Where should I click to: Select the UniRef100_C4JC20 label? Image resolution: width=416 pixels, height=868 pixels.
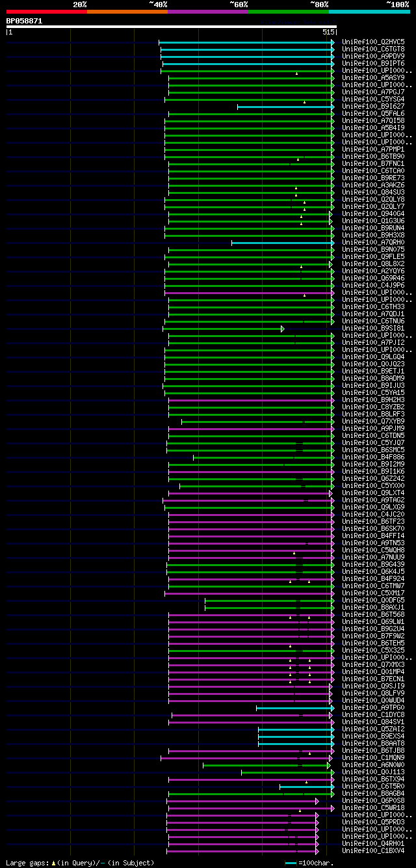tap(373, 514)
